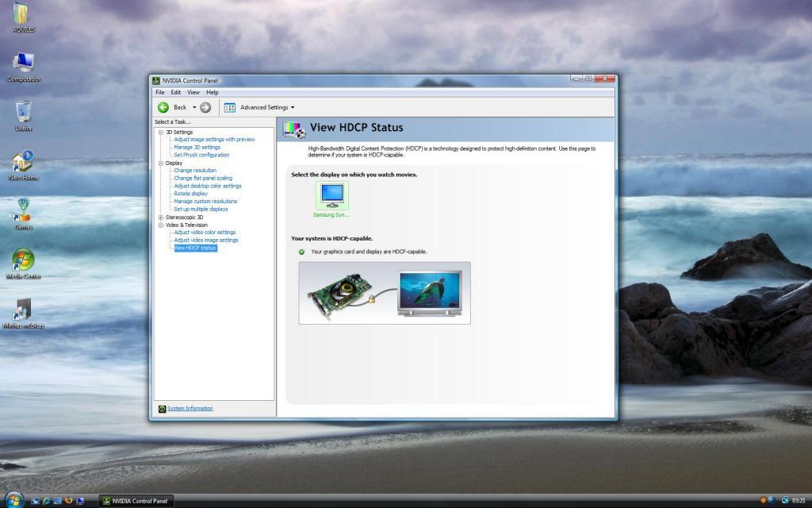Collapse the 3D Settings tree node
Screen dimensions: 812x508
(x=161, y=133)
